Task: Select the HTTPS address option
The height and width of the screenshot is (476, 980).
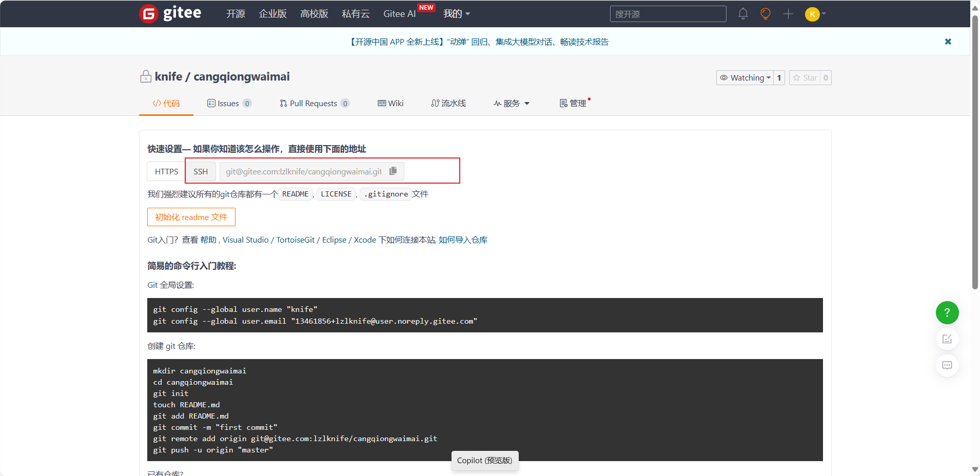Action: click(x=166, y=171)
